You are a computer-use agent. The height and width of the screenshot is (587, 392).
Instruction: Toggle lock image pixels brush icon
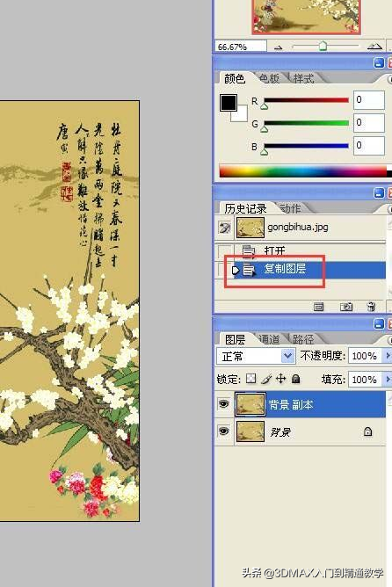[265, 379]
